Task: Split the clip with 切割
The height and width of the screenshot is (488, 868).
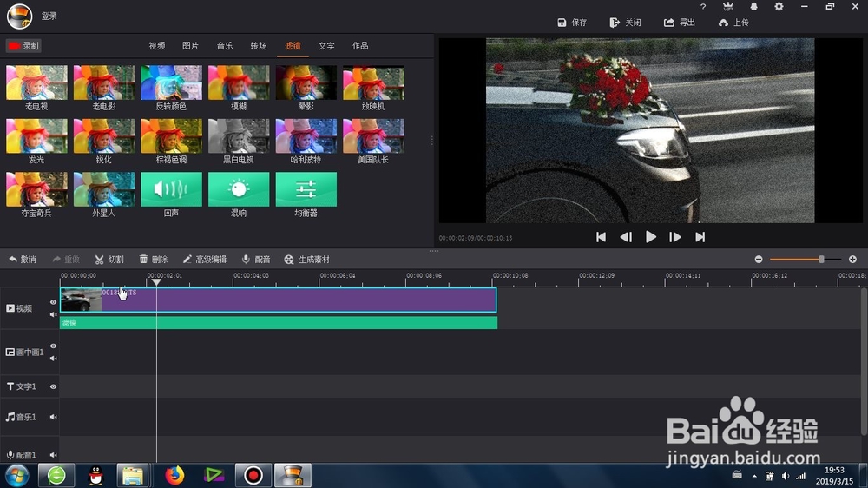Action: [109, 260]
